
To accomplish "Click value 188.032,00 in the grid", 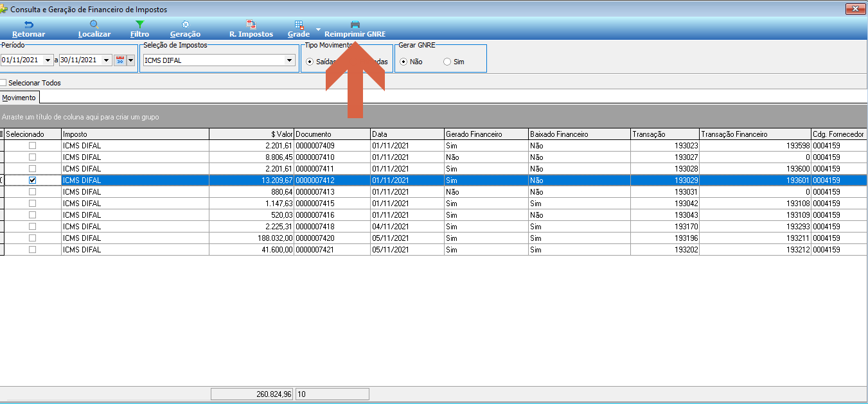I will [251, 238].
